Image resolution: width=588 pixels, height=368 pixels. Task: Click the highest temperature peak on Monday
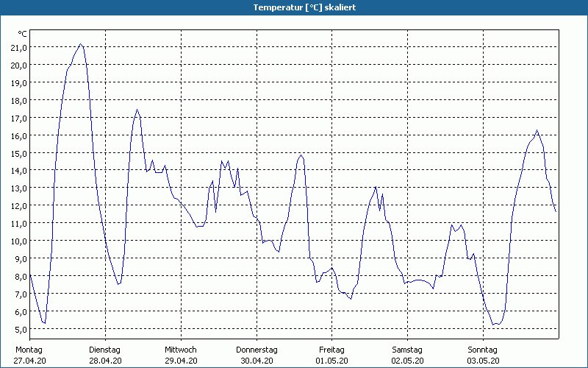81,44
